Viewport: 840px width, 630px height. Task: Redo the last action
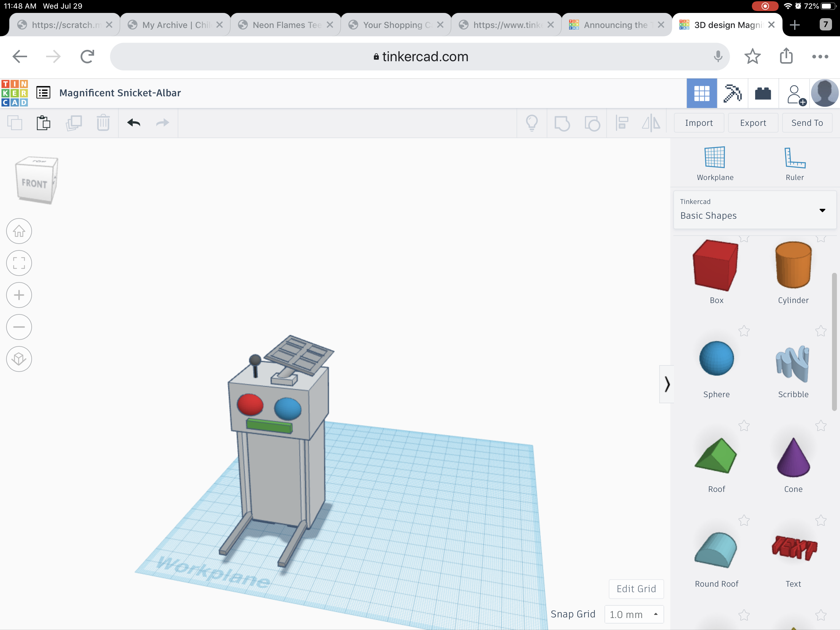pyautogui.click(x=163, y=123)
